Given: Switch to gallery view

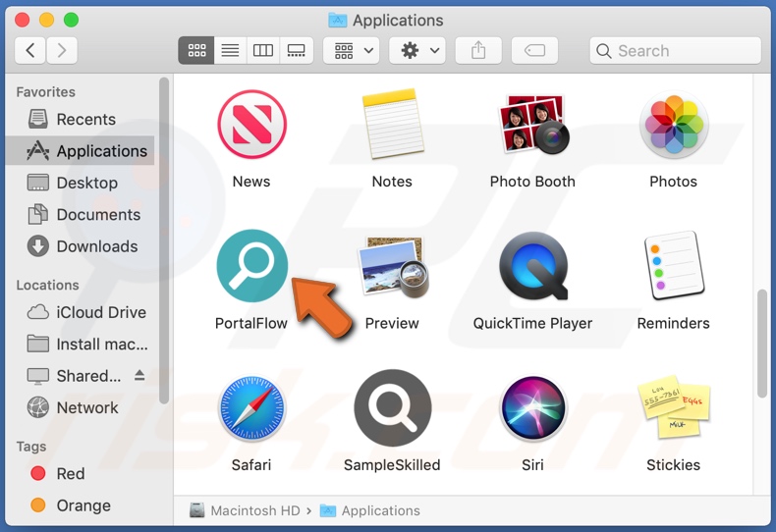Looking at the screenshot, I should pos(297,50).
